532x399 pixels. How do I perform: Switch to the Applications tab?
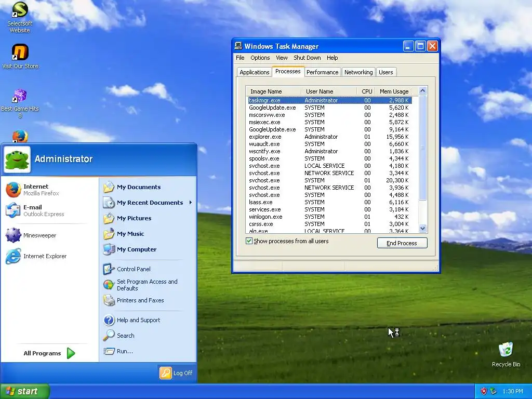[254, 72]
